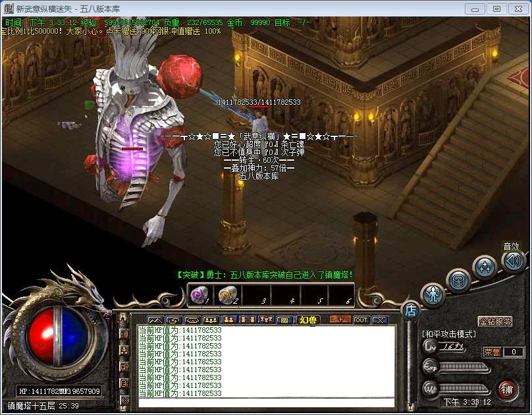Select empty quick slot 4

[x=285, y=296]
